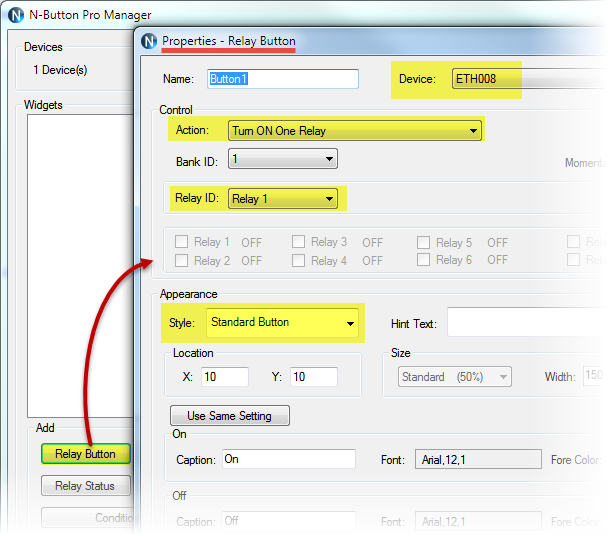Click the Hint Text input field

(x=527, y=322)
